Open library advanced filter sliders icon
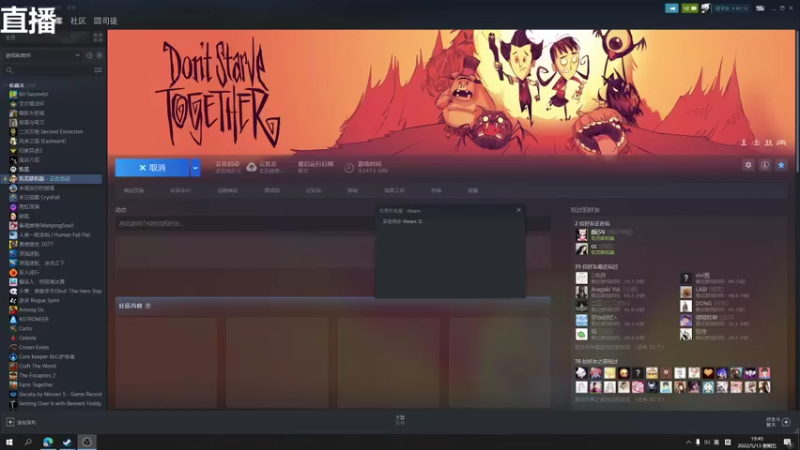Screen dimensions: 800x450 97,70
